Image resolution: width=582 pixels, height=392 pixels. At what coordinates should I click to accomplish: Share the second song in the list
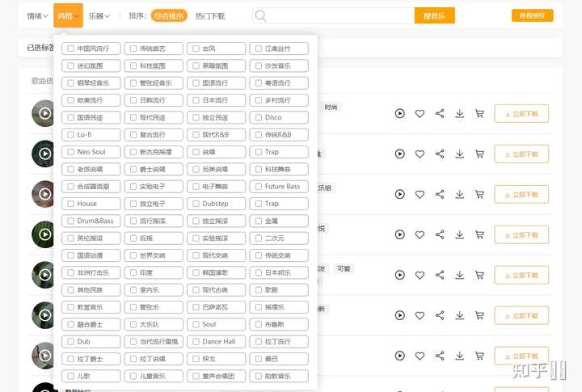[x=440, y=154]
